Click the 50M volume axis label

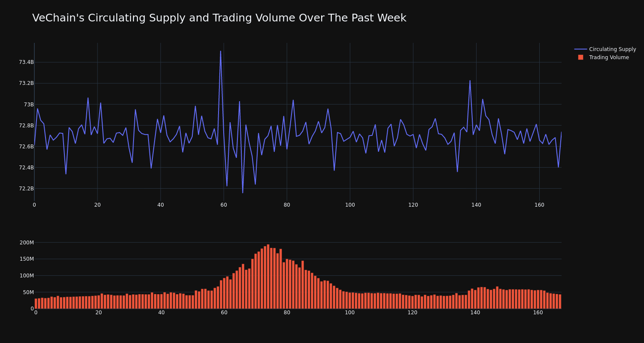[28, 292]
